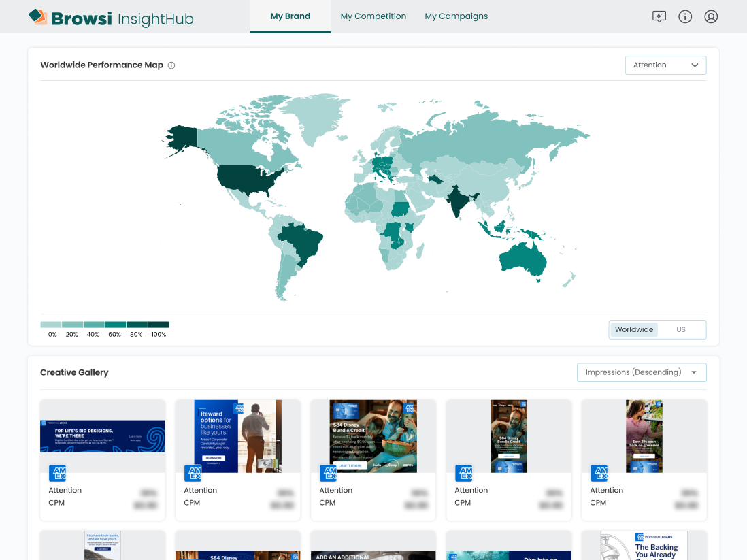Switch map view to Worldwide

click(634, 330)
